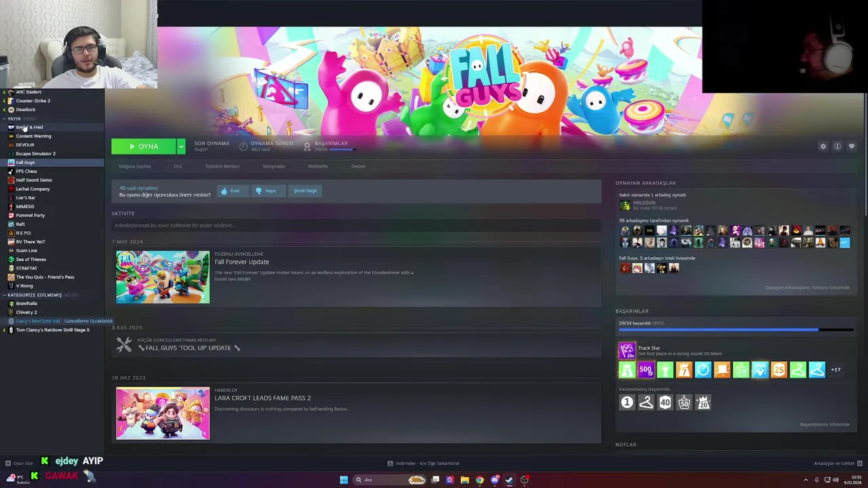Select Sea of Thieves in library
Viewport: 868px width, 488px height.
31,259
